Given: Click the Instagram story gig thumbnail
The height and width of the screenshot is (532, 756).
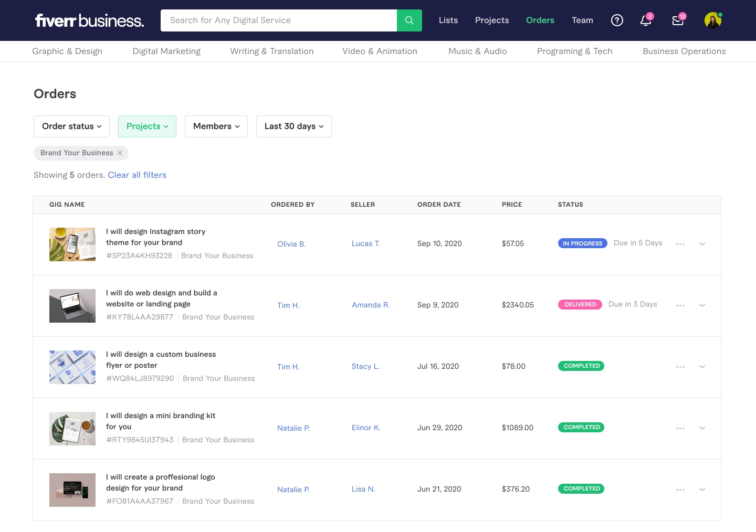Looking at the screenshot, I should pyautogui.click(x=72, y=244).
